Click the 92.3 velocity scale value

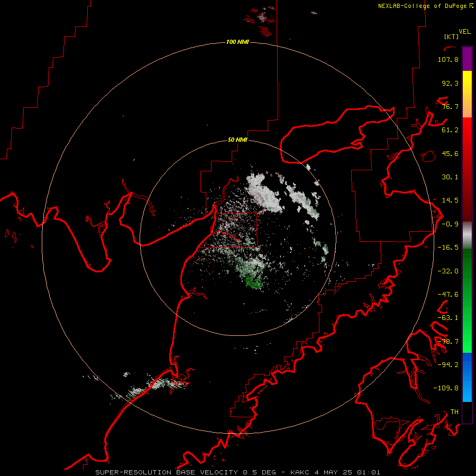coord(450,83)
